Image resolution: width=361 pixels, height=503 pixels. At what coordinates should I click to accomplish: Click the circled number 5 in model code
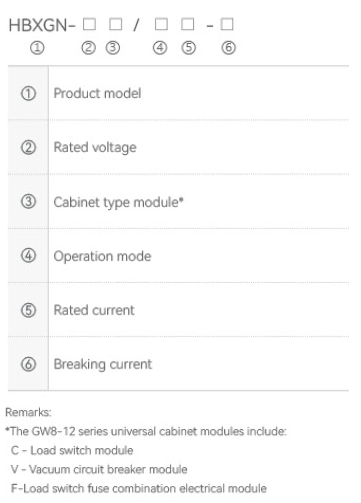pyautogui.click(x=189, y=48)
